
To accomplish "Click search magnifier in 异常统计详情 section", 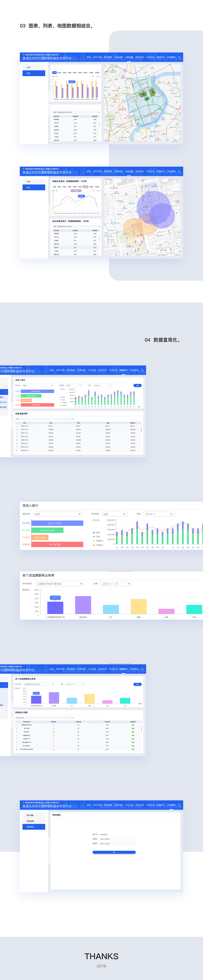I will (x=73, y=718).
